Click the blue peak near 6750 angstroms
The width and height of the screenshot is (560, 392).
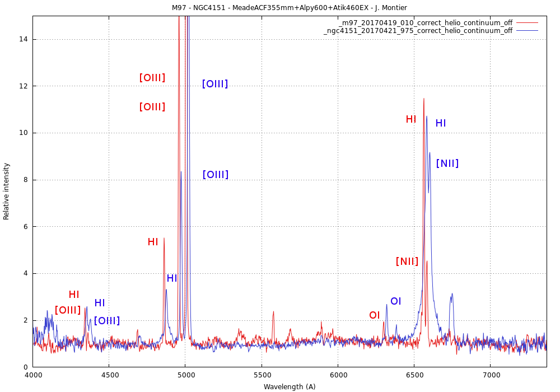(x=451, y=295)
